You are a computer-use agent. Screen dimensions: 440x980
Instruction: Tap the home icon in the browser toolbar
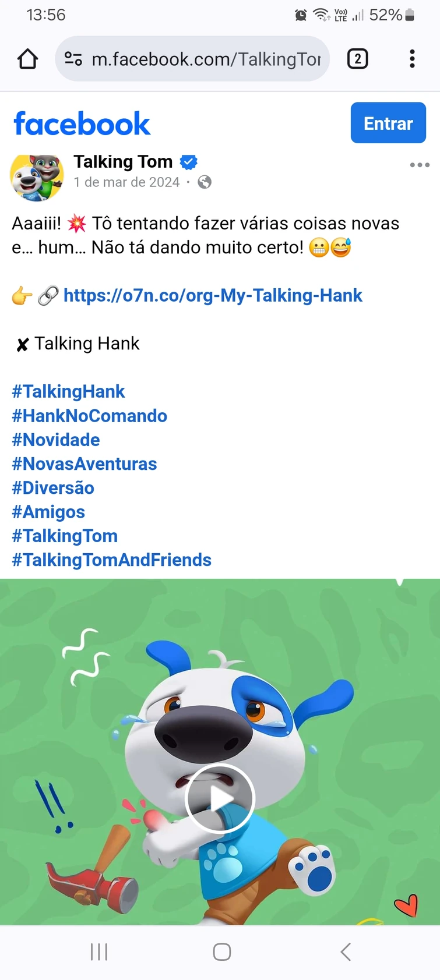(27, 59)
